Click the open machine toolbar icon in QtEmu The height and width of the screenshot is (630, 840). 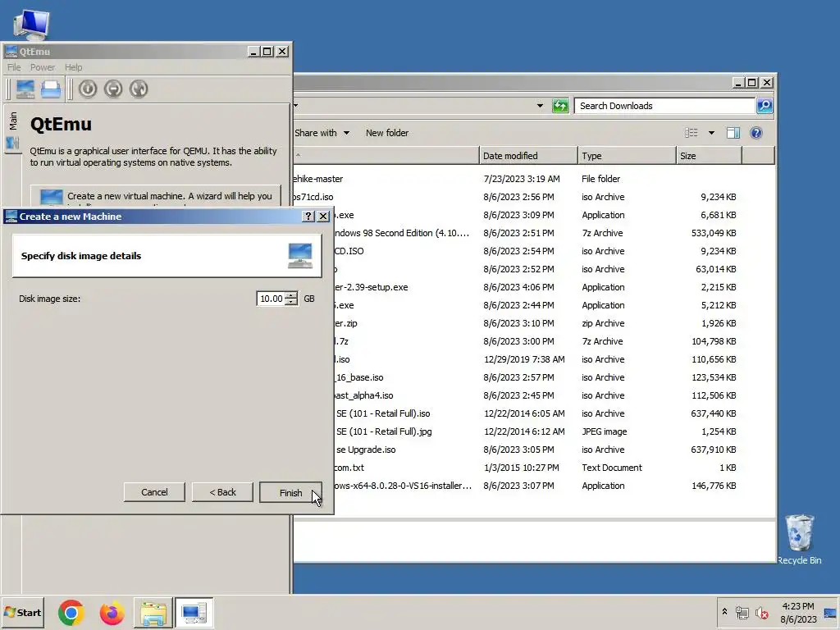click(51, 89)
